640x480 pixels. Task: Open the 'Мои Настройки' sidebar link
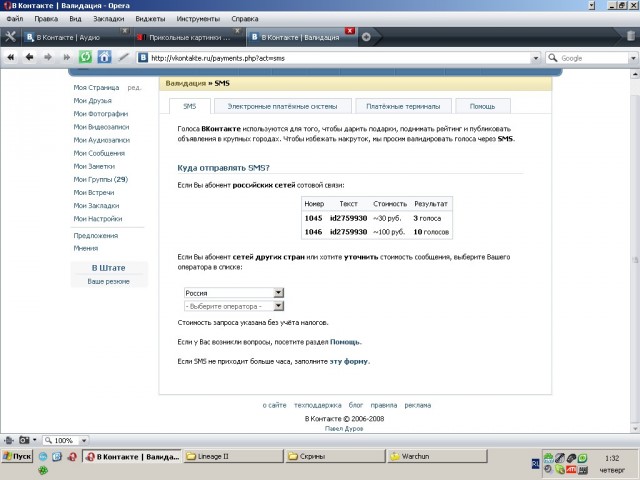pyautogui.click(x=98, y=218)
